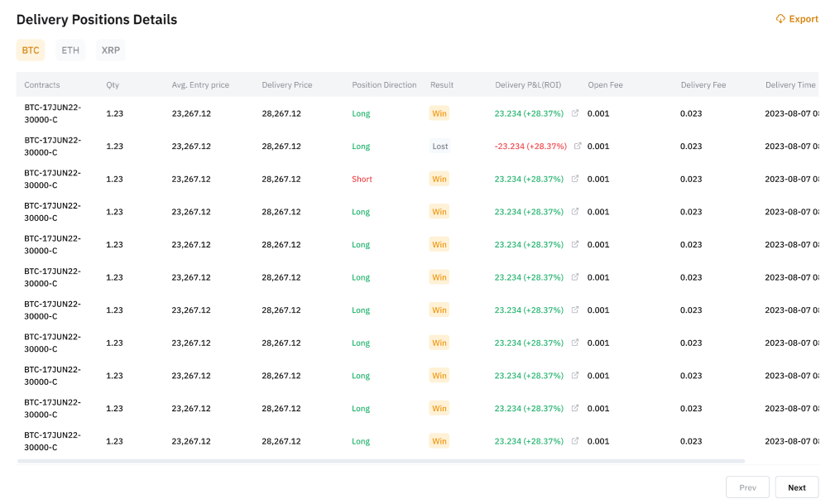This screenshot has width=835, height=504.
Task: Go to the next page with Next
Action: pyautogui.click(x=796, y=487)
